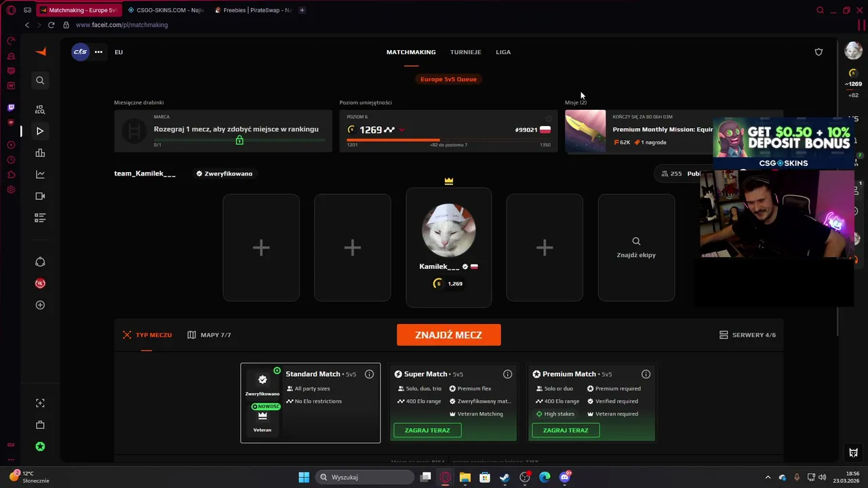Switch to the MATCHMAKING tab

(411, 52)
